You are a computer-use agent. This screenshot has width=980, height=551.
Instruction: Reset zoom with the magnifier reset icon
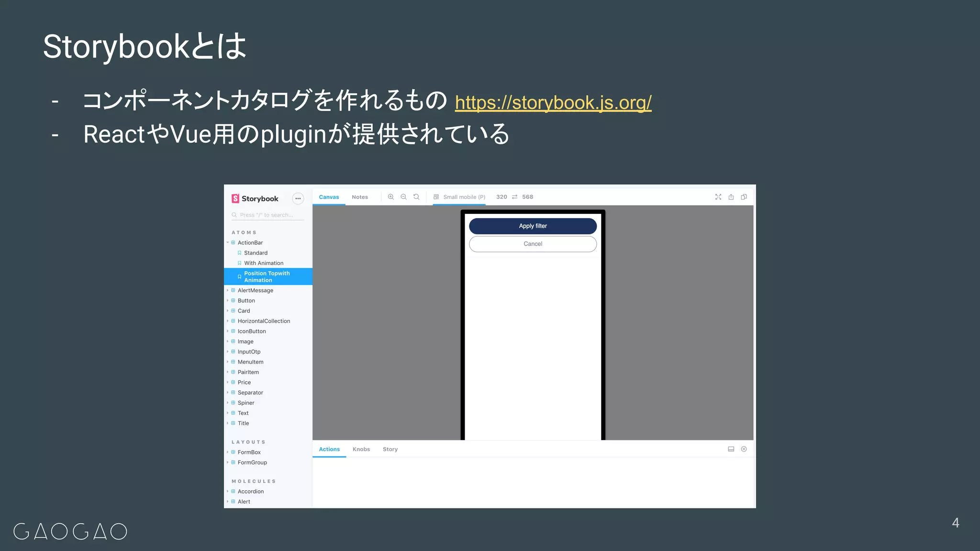[x=417, y=197]
